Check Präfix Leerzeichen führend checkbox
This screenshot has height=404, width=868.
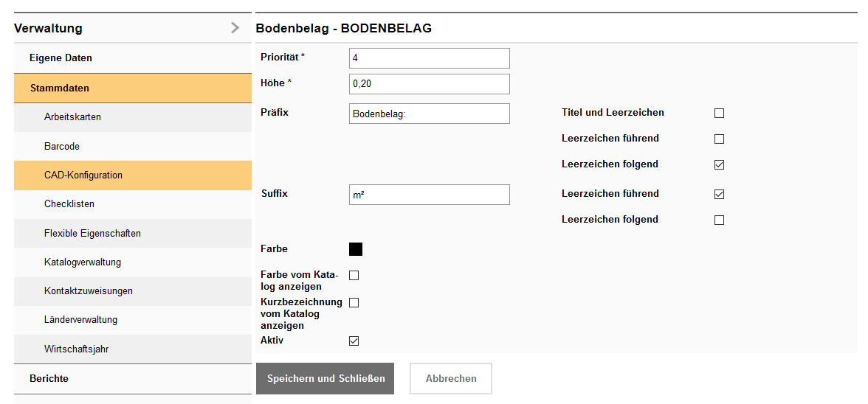click(x=720, y=139)
